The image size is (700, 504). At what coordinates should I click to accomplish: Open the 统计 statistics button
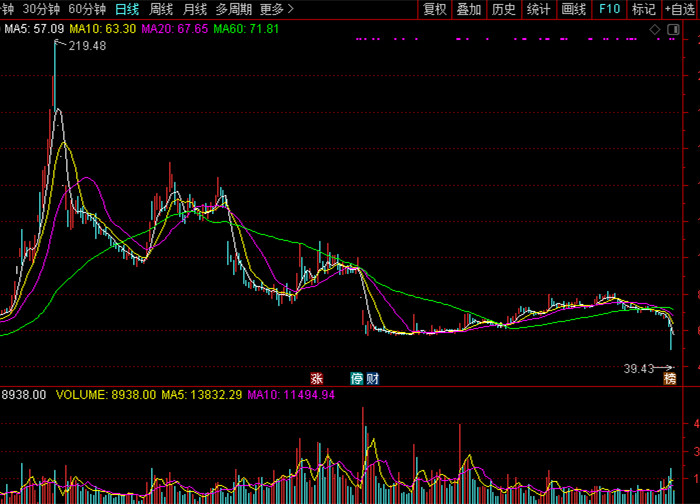[538, 9]
